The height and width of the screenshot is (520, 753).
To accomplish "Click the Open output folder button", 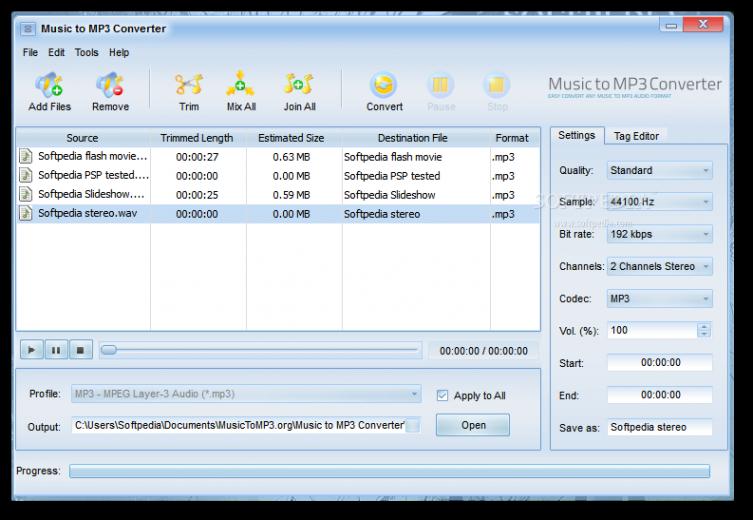I will click(x=473, y=425).
